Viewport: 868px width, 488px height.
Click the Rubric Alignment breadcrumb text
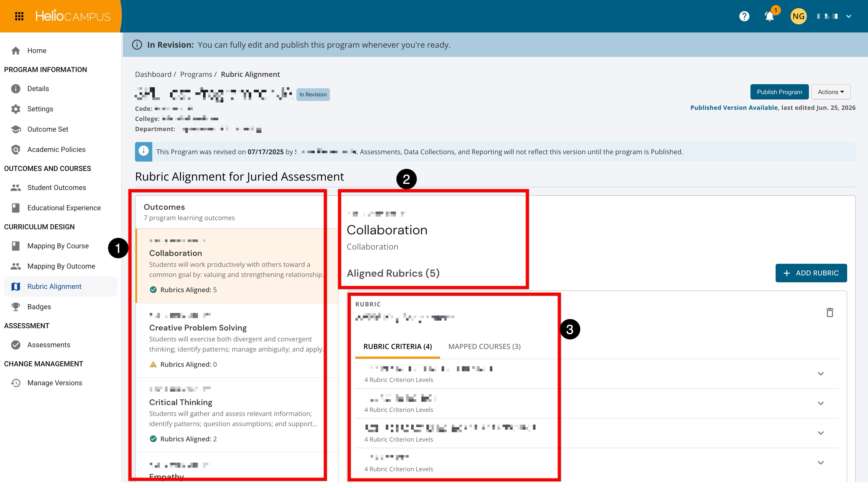pyautogui.click(x=250, y=74)
